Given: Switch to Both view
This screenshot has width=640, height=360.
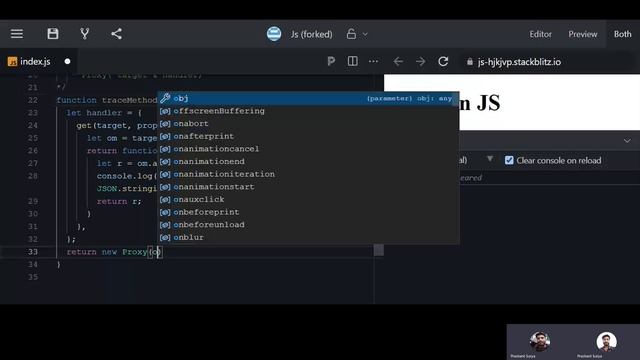Looking at the screenshot, I should click(x=622, y=34).
